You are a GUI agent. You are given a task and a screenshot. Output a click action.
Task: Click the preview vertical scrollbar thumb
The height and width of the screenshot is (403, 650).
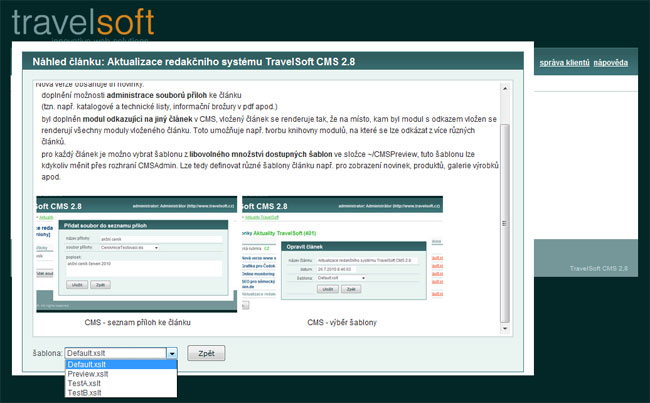(x=505, y=223)
